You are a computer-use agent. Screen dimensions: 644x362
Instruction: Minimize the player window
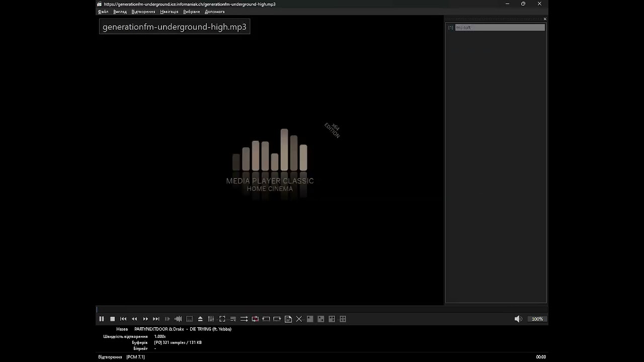(507, 4)
